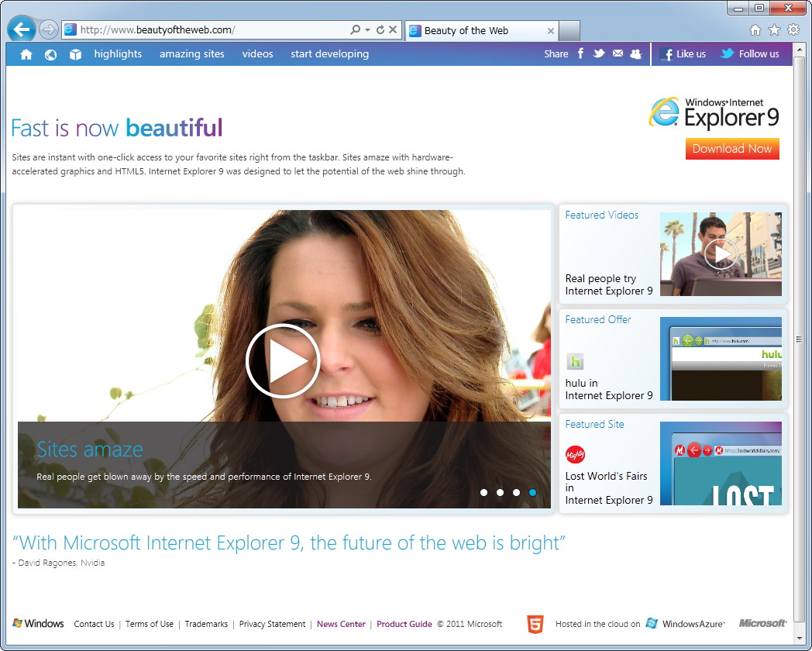The image size is (812, 651).
Task: Add the page to favorites with the star
Action: pos(774,27)
